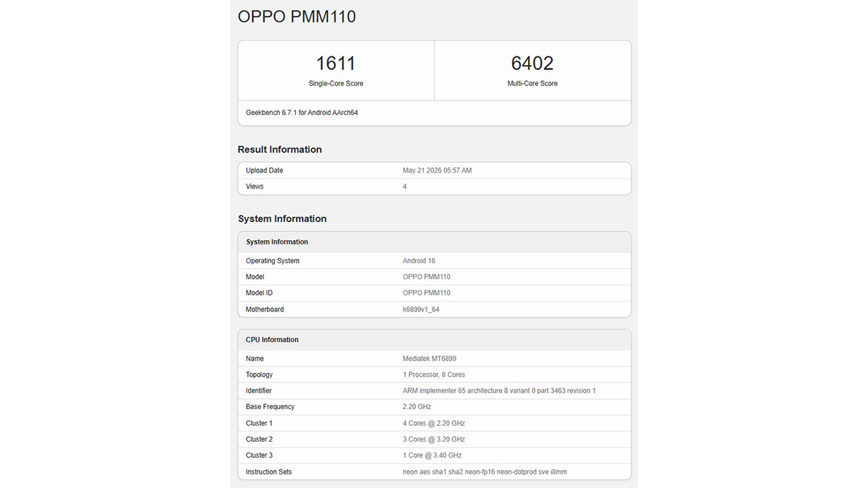Image resolution: width=868 pixels, height=488 pixels.
Task: Select the 2.20 GHz base frequency value
Action: coord(417,407)
